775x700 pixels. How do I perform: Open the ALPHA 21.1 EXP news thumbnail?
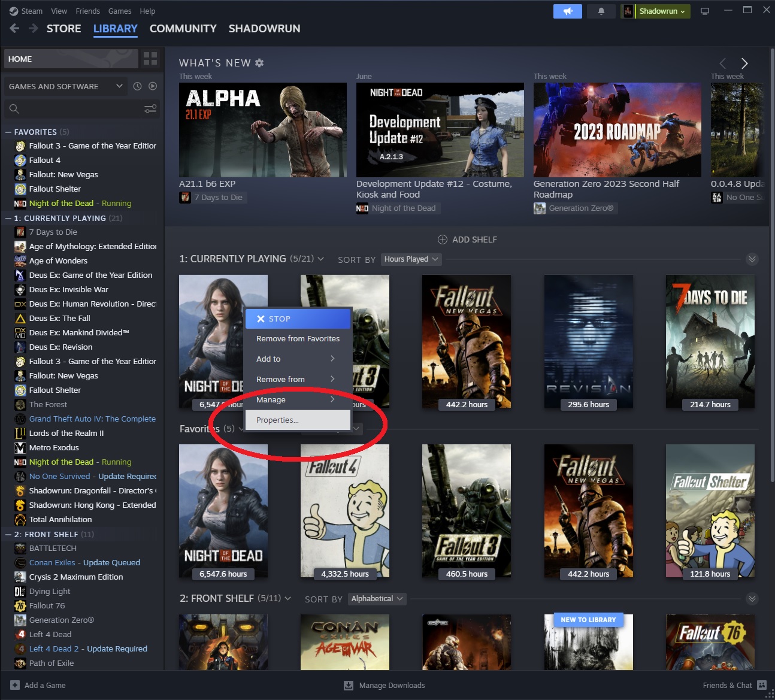coord(263,130)
